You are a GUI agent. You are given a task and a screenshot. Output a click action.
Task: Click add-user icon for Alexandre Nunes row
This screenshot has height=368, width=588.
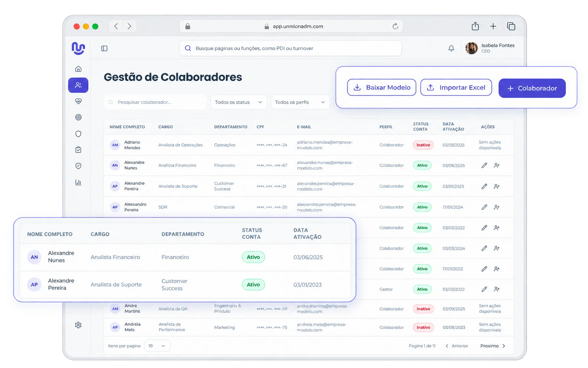pyautogui.click(x=497, y=165)
